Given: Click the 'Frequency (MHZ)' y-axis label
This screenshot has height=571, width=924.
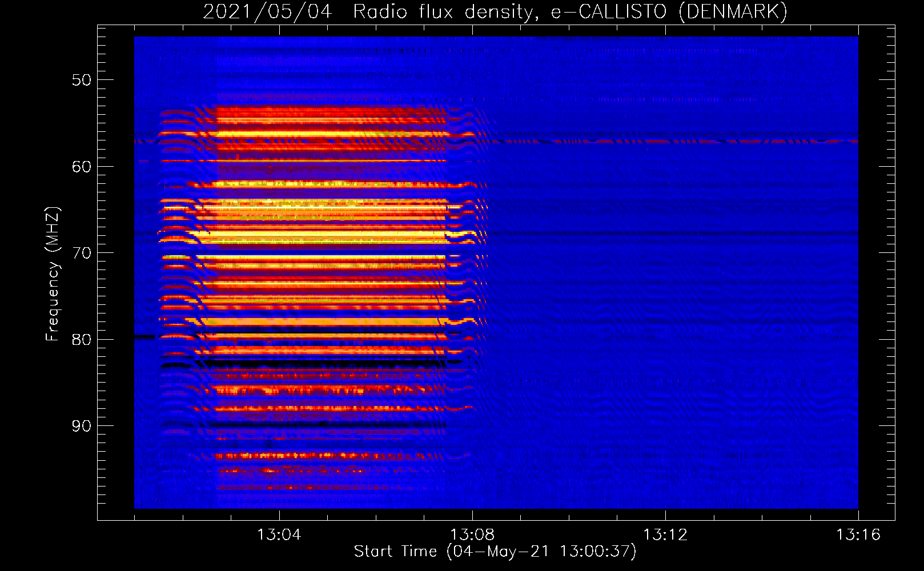Looking at the screenshot, I should (x=53, y=274).
